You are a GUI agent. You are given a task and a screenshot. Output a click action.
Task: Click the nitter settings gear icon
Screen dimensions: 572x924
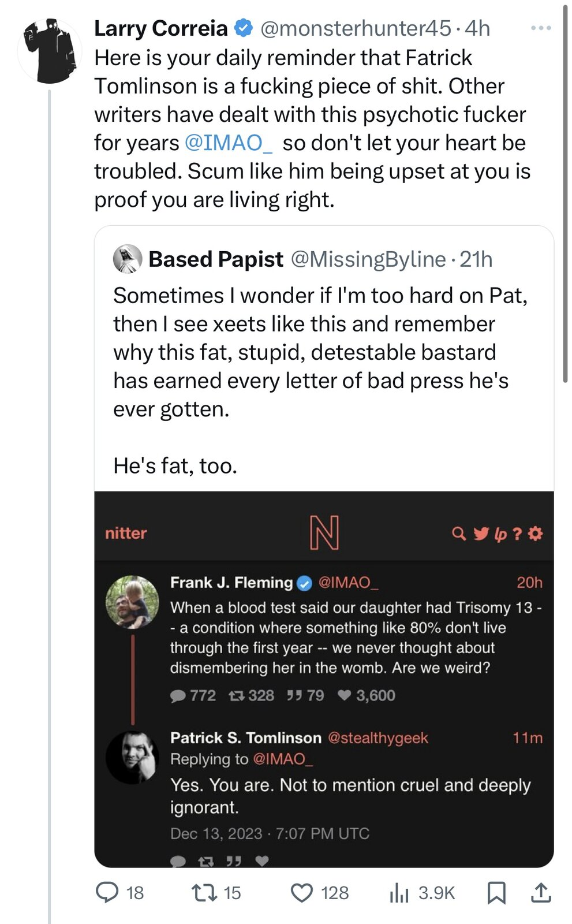[x=536, y=533]
